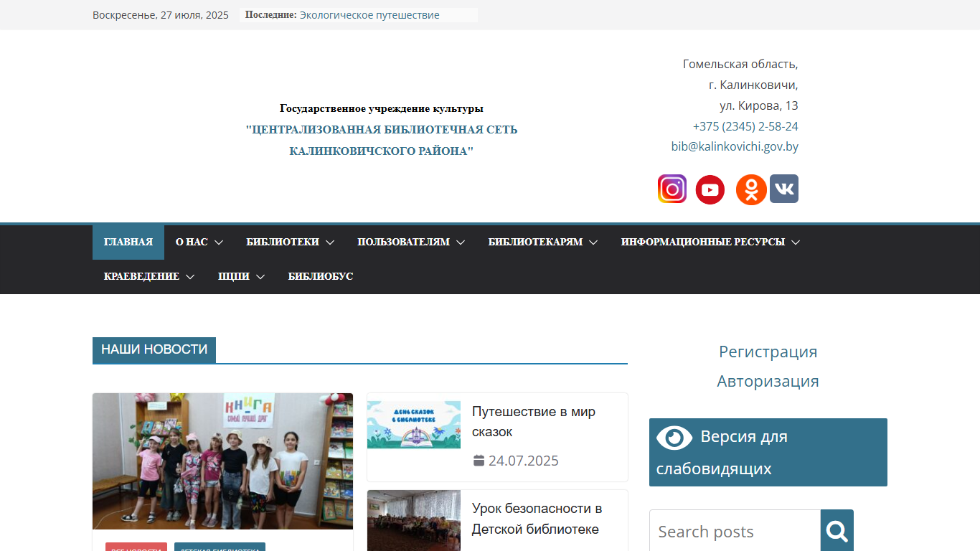Screen dimensions: 980x551
Task: Click email bib@kalinkovichi.gov.by
Action: (735, 146)
